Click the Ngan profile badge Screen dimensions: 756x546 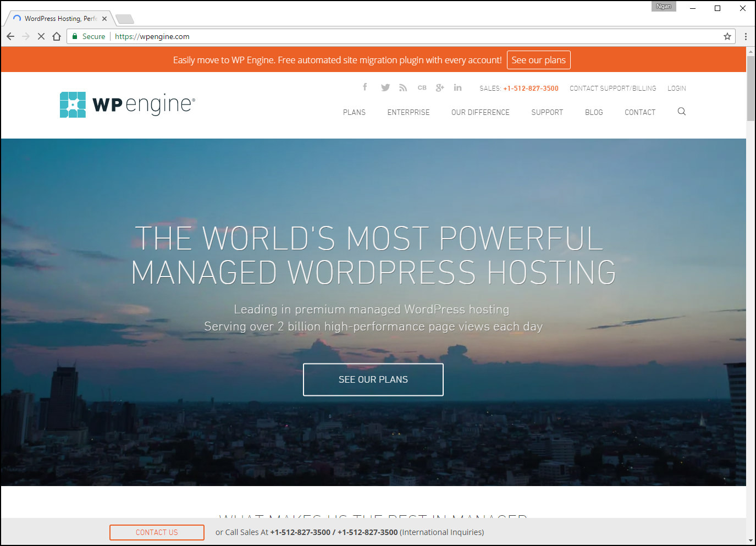point(664,6)
